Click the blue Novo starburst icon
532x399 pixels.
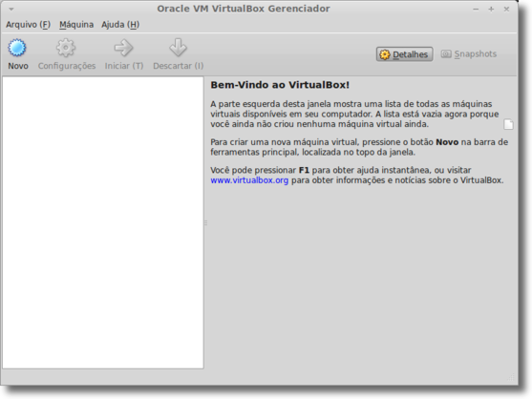(17, 48)
